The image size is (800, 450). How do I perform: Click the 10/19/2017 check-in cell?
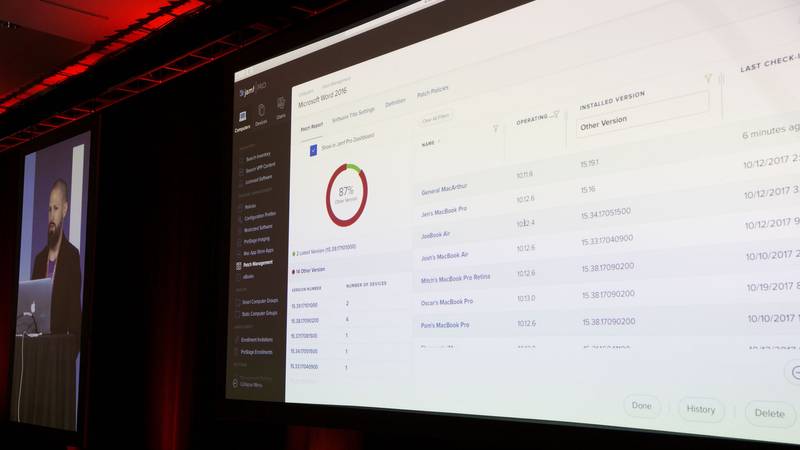tap(772, 287)
